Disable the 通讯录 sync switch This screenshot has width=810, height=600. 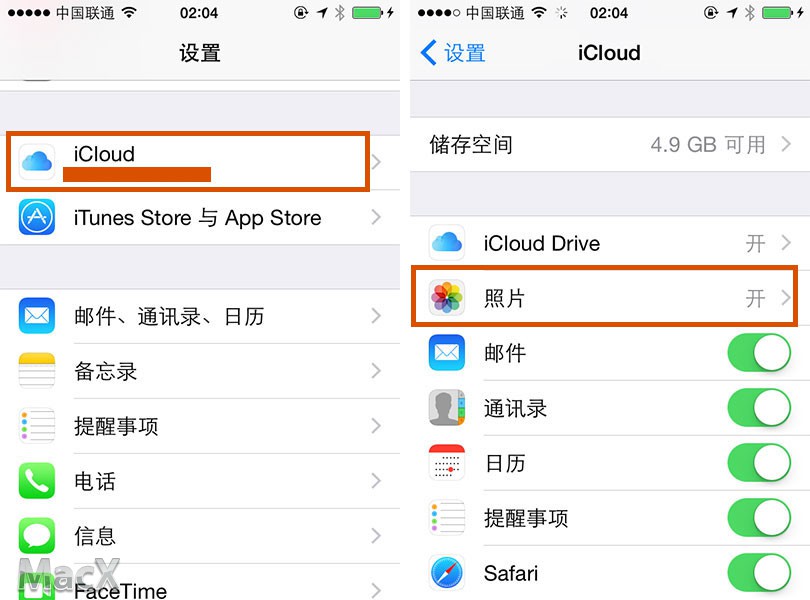point(759,408)
